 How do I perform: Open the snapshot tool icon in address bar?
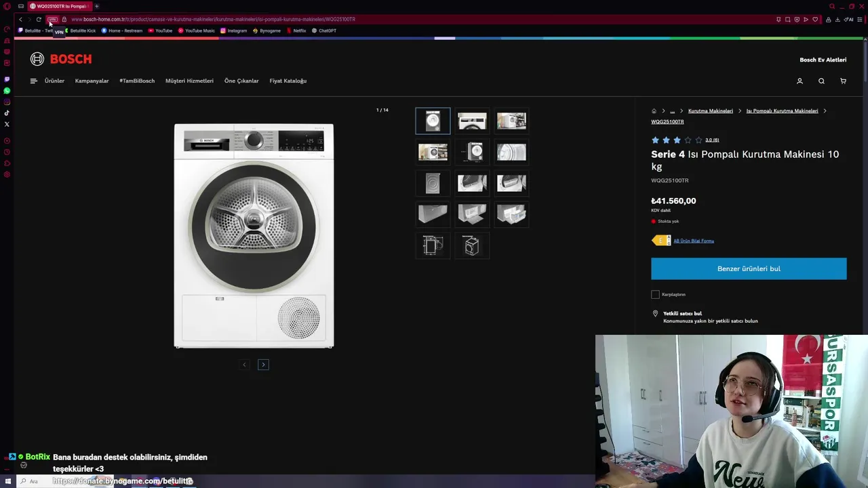tap(787, 19)
